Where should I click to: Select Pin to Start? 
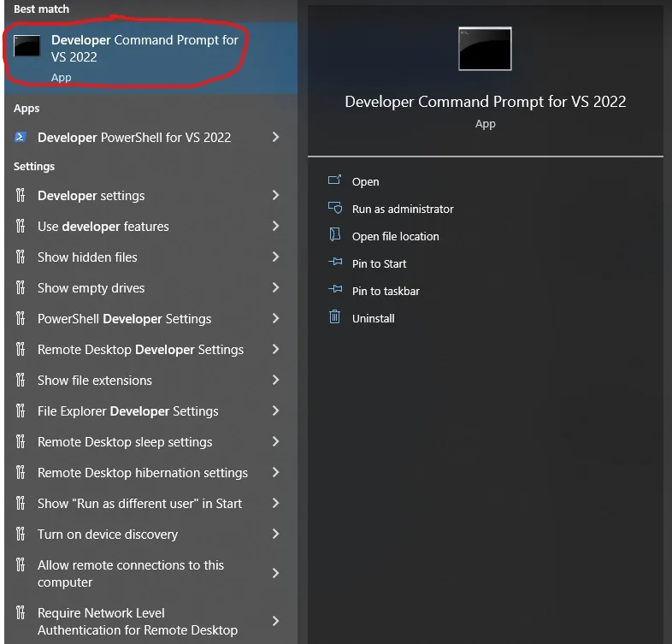380,263
